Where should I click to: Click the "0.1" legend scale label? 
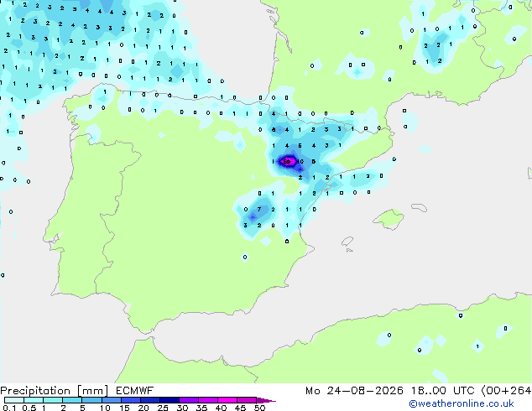[9, 408]
